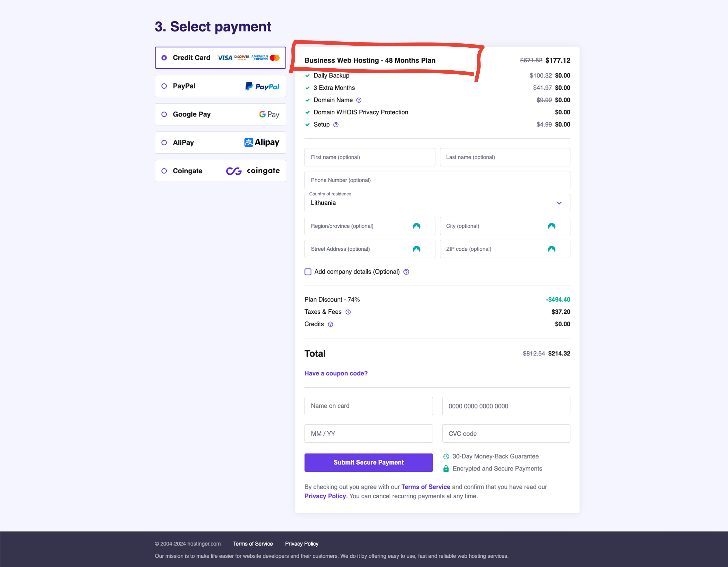728x567 pixels.
Task: Click the Taxes & Fees info icon
Action: click(x=348, y=312)
